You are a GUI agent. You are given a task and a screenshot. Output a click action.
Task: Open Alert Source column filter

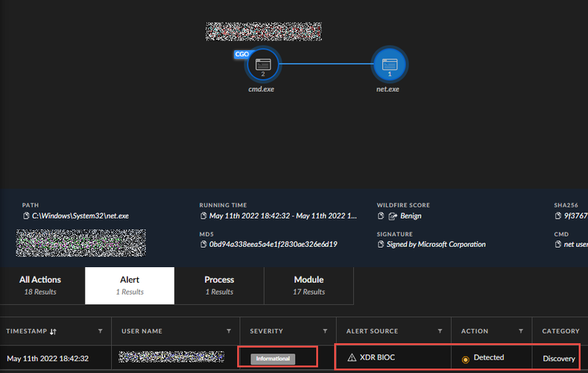click(x=441, y=331)
